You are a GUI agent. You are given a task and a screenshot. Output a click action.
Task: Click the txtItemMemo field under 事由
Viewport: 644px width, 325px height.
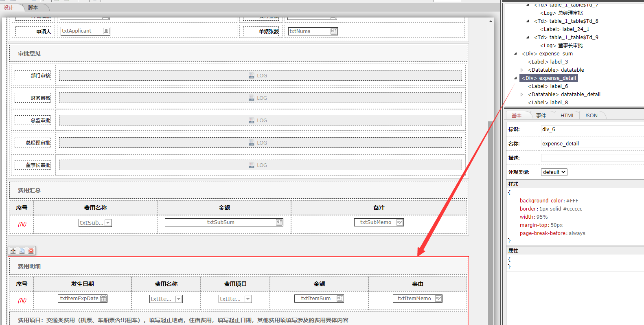pyautogui.click(x=418, y=299)
